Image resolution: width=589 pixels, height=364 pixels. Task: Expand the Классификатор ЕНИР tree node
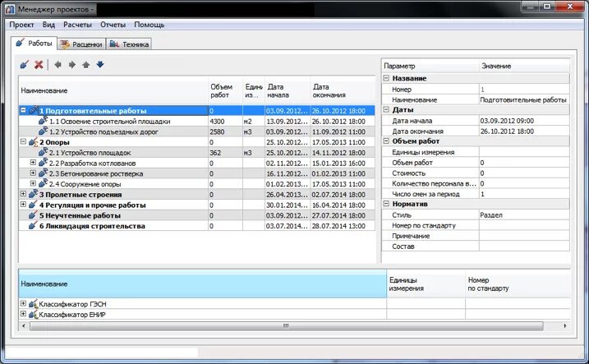(x=22, y=314)
